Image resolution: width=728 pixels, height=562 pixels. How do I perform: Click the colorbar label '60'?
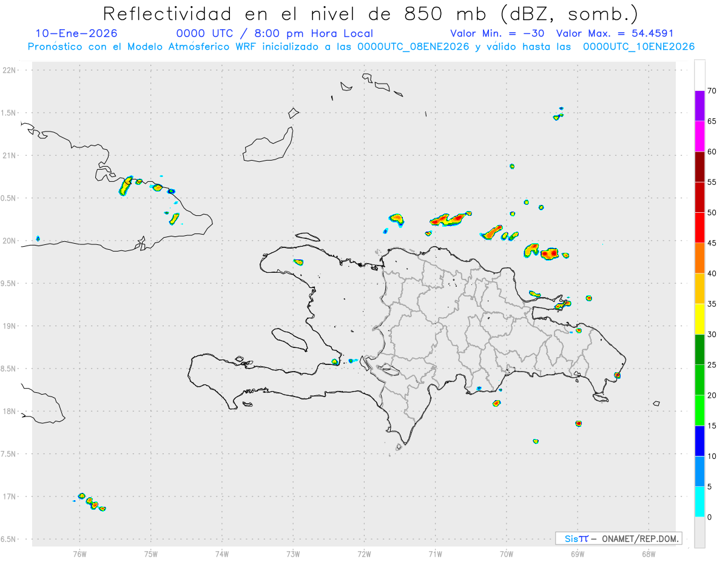pos(712,152)
